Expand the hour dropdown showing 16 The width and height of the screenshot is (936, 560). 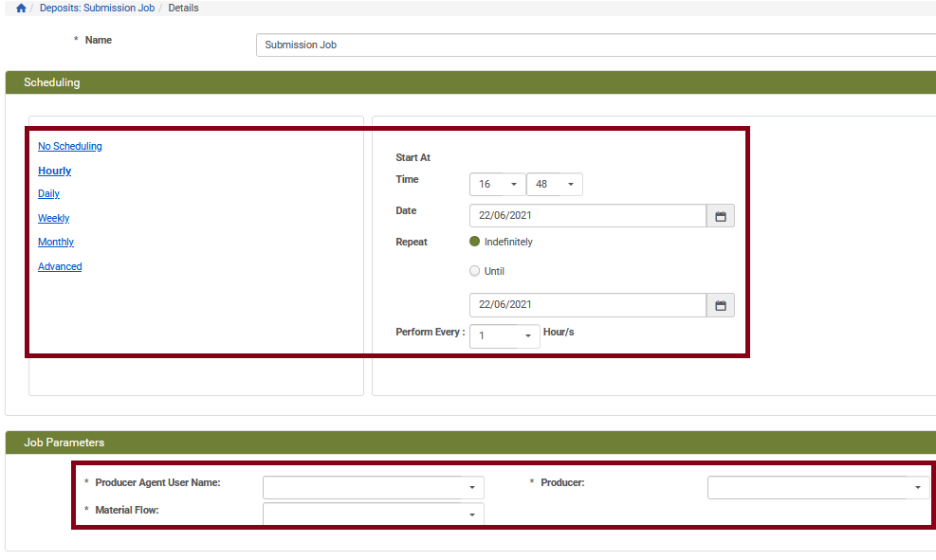coord(498,185)
